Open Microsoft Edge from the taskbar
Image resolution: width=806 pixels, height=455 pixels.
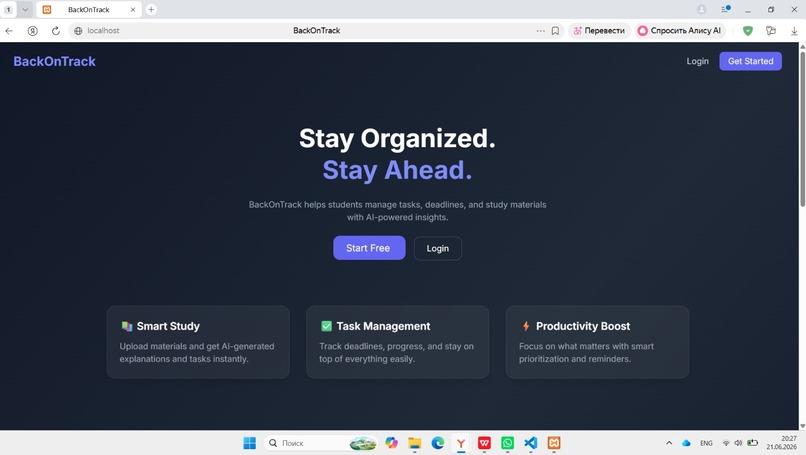click(x=437, y=443)
